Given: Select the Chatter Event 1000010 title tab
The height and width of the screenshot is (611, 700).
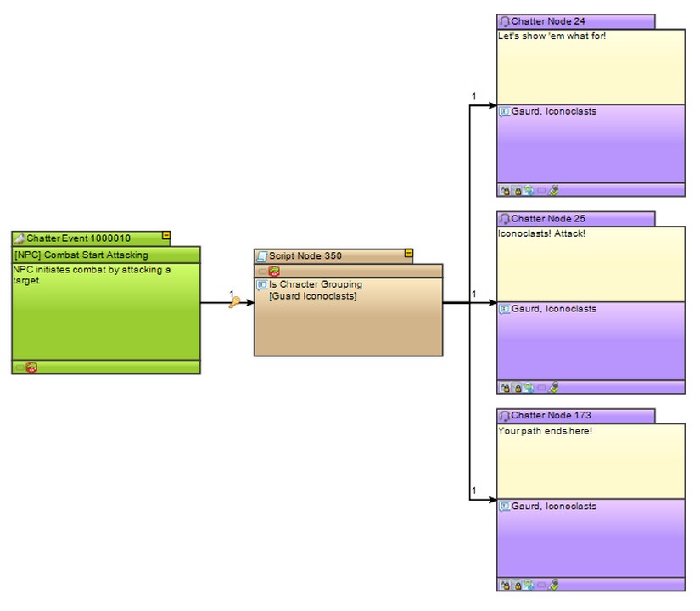Looking at the screenshot, I should (x=85, y=238).
